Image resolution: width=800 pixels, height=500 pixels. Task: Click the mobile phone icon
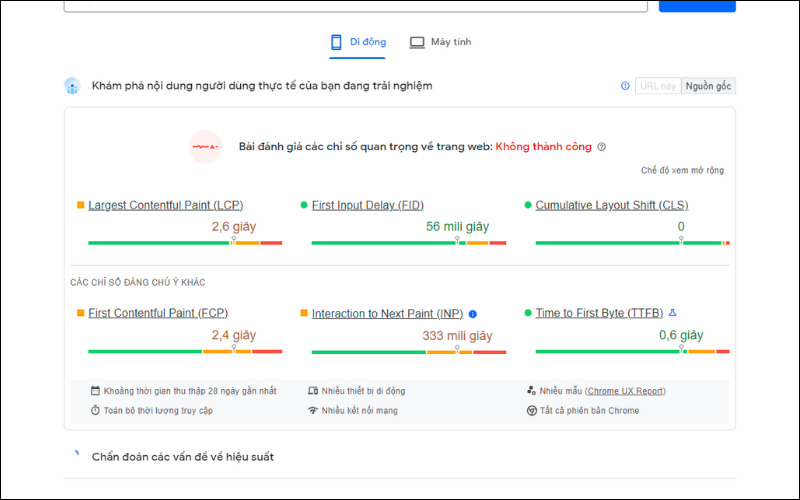(x=336, y=42)
